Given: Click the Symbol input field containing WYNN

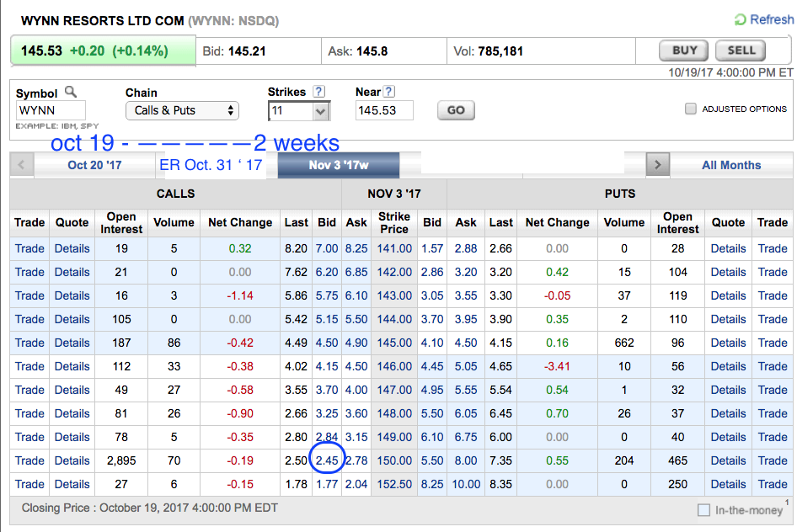Looking at the screenshot, I should pos(51,110).
